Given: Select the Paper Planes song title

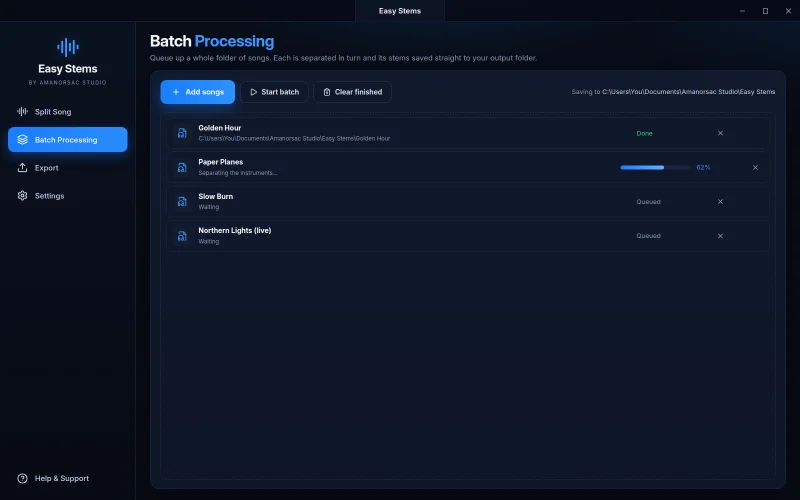Looking at the screenshot, I should 220,162.
